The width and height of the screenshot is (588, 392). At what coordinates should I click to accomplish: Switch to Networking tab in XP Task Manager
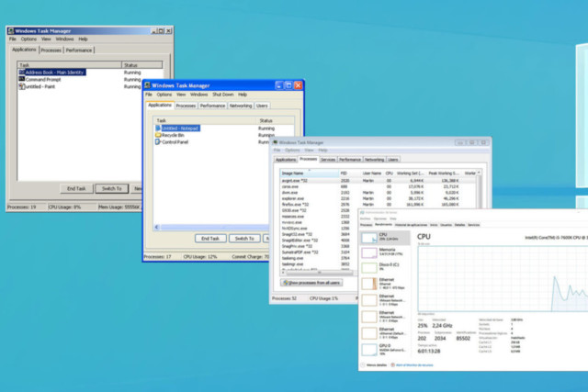[241, 106]
